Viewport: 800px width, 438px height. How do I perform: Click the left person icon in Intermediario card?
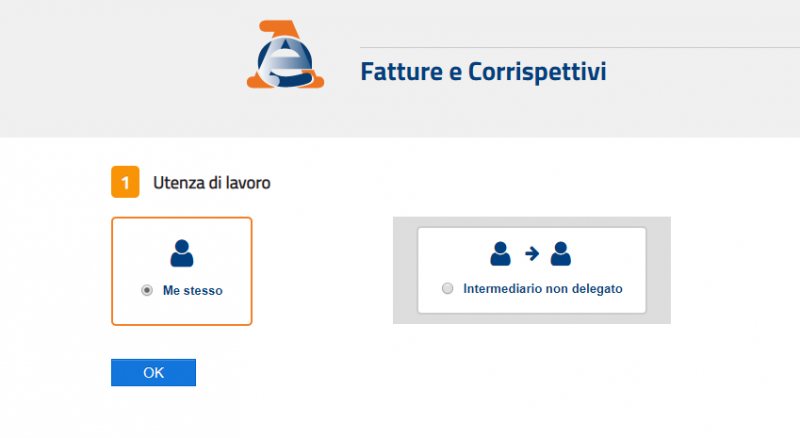(x=501, y=254)
